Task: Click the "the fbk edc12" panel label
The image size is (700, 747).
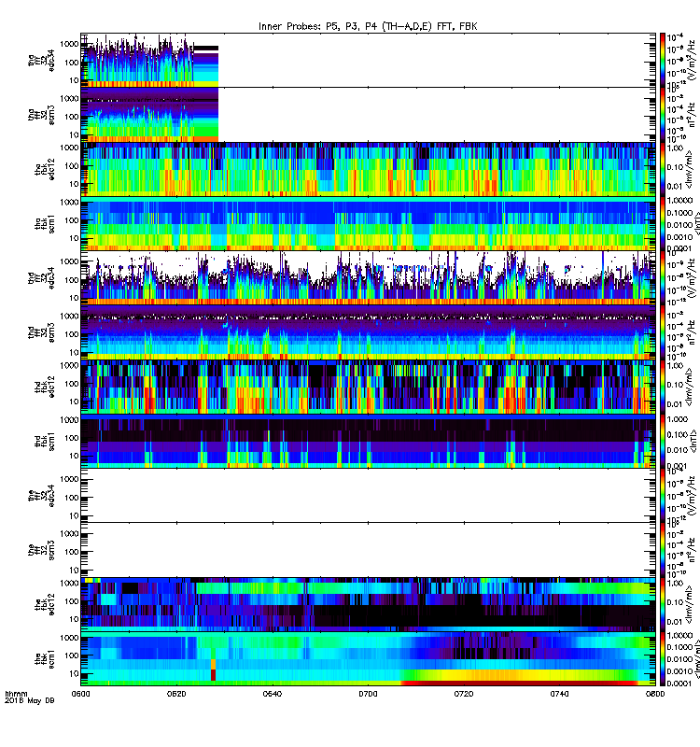Action: 45,604
